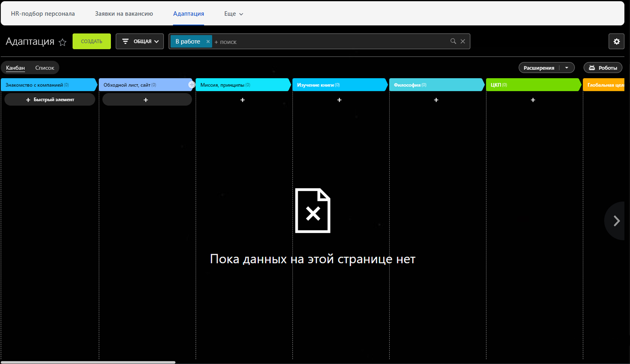Click the favorite star next to Адаптация
The image size is (630, 364).
point(62,42)
